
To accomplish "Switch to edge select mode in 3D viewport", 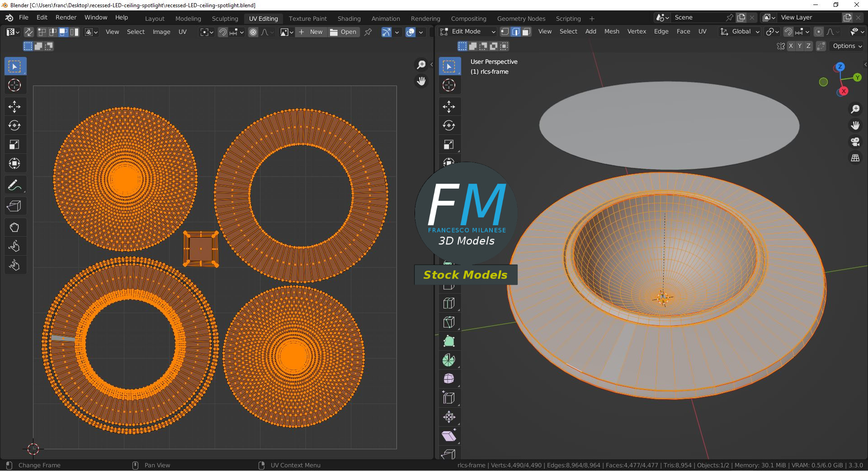I will [515, 32].
